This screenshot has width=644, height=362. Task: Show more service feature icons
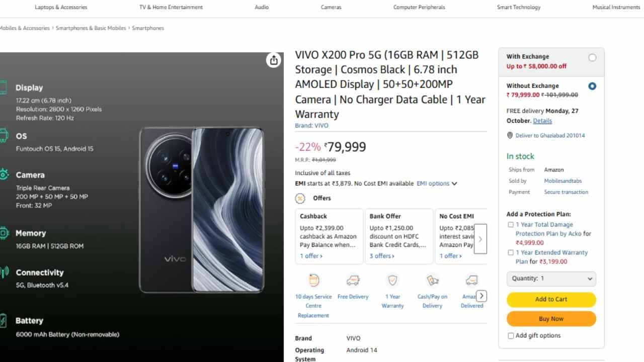(481, 296)
